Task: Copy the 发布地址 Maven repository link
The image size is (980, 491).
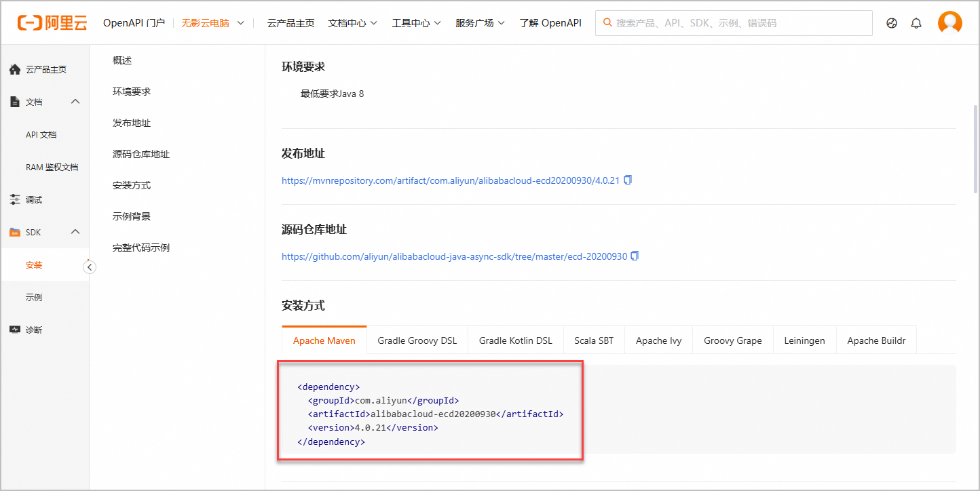Action: click(627, 180)
